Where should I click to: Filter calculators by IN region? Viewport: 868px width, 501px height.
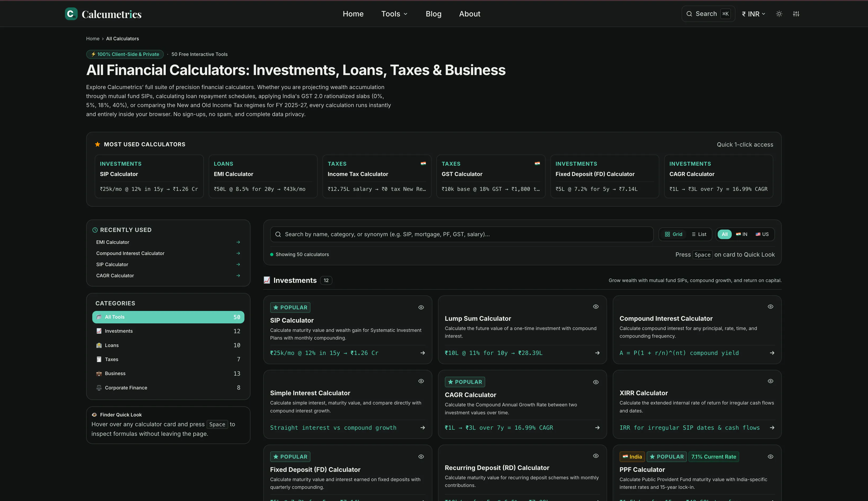[741, 234]
